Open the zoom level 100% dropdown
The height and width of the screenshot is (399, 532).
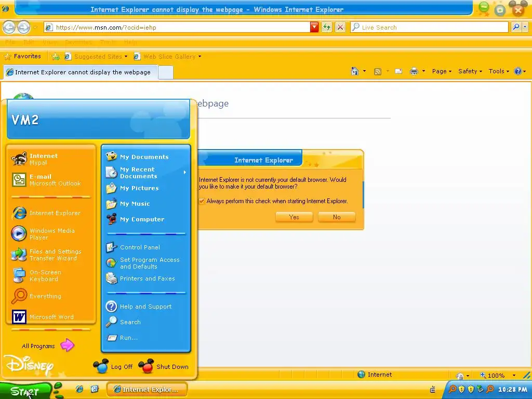coord(514,375)
